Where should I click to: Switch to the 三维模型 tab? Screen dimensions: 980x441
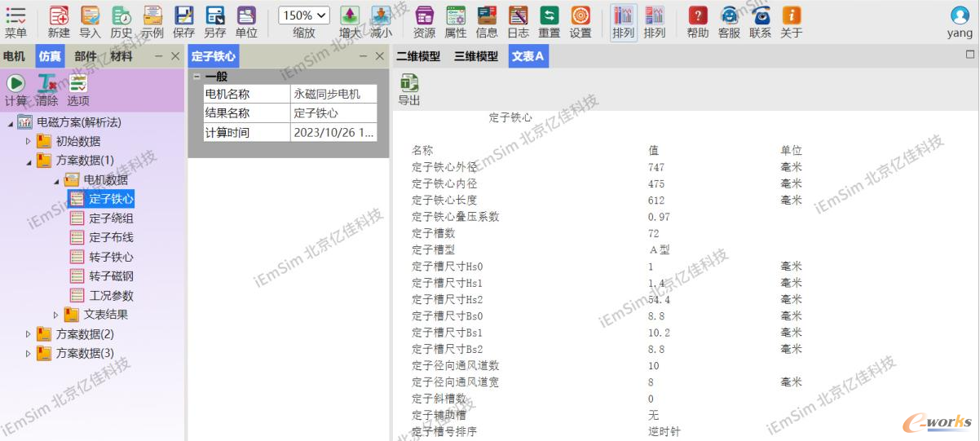click(x=476, y=56)
